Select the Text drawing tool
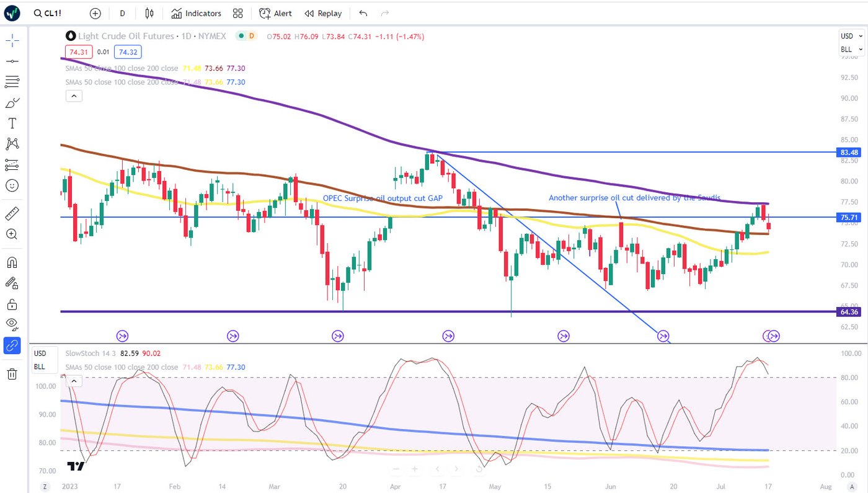Screen dimensions: 868x493 click(12, 123)
